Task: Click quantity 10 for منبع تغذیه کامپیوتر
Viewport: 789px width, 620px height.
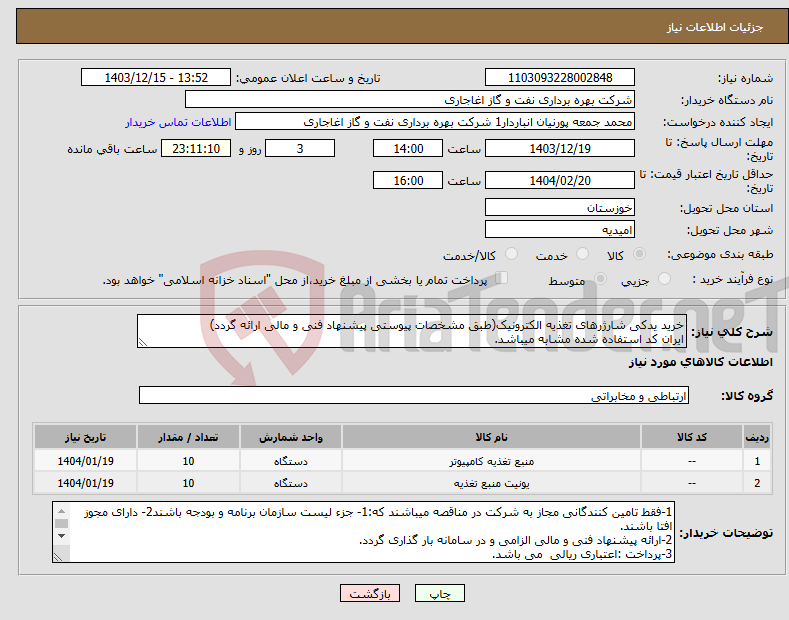Action: coord(188,461)
